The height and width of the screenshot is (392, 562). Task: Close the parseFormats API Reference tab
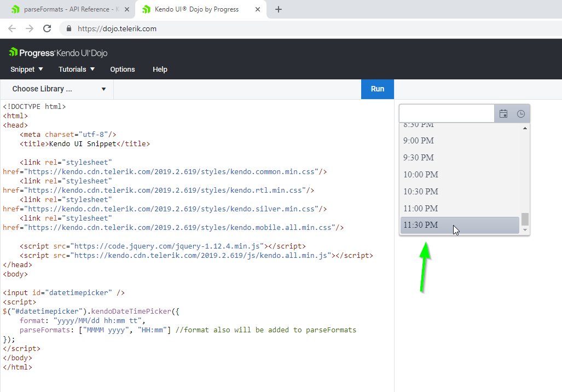(x=127, y=9)
